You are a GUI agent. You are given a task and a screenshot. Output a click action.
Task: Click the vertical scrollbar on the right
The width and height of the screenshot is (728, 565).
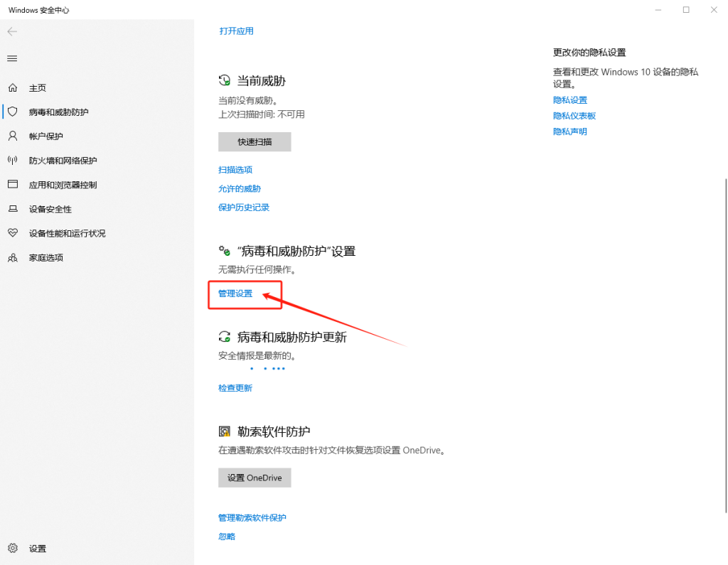tap(726, 346)
